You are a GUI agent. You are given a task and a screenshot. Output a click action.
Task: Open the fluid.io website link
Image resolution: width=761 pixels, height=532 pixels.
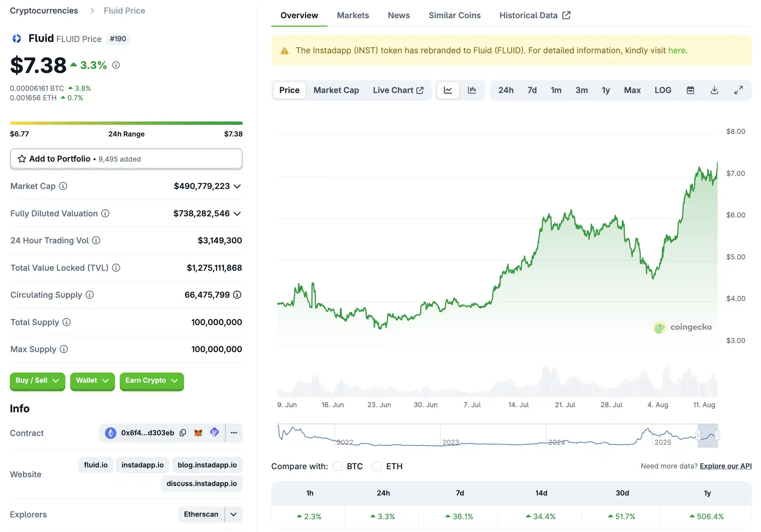coord(96,465)
